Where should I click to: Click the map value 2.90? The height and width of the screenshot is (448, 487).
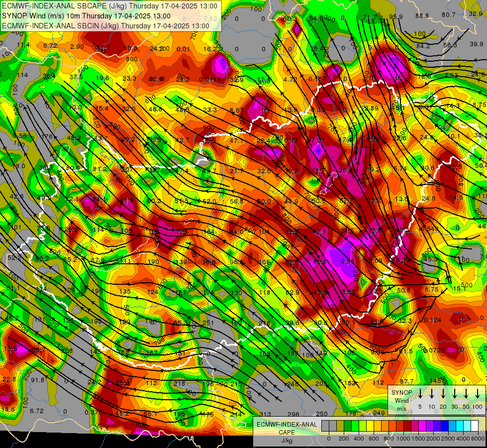tap(77, 47)
